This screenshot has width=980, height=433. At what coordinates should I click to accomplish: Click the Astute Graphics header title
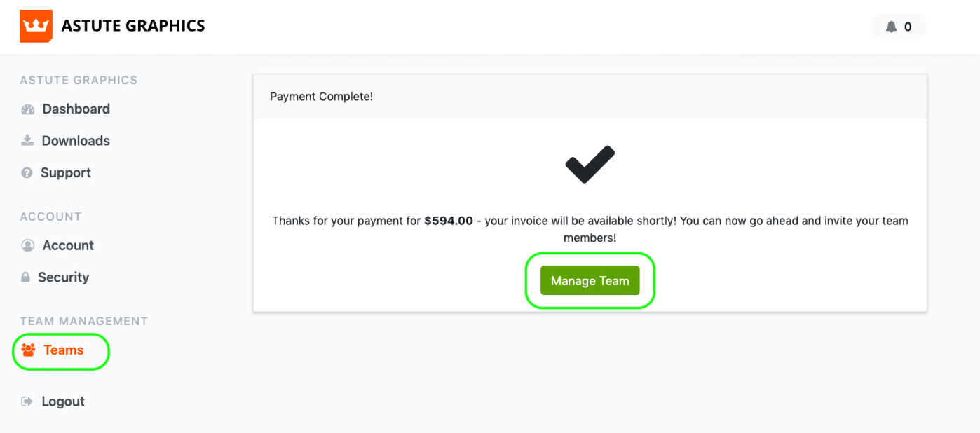[133, 27]
